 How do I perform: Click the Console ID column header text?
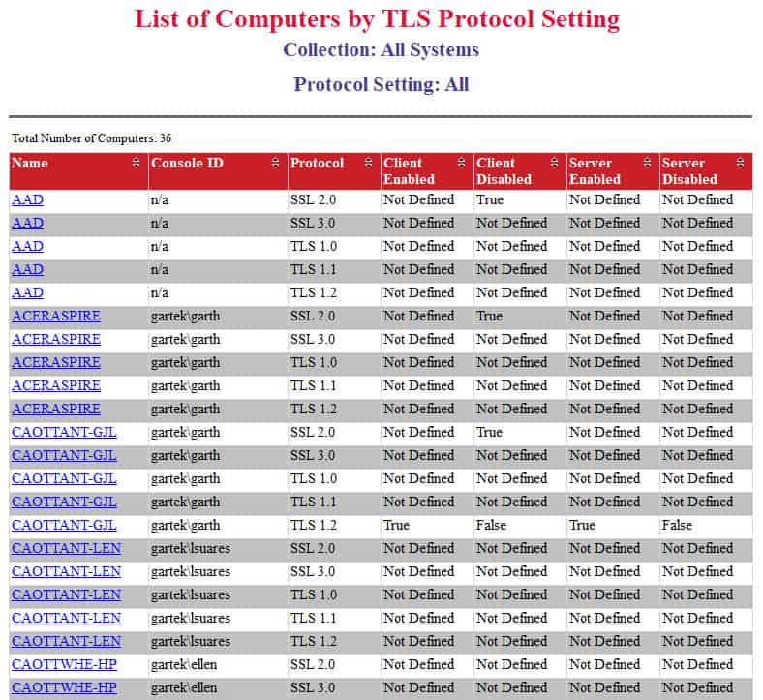click(187, 163)
